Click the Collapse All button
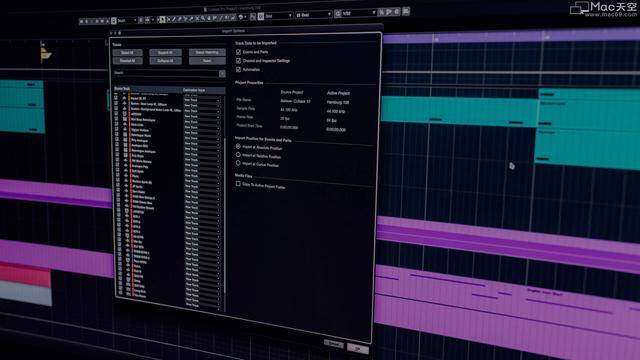 click(x=165, y=61)
